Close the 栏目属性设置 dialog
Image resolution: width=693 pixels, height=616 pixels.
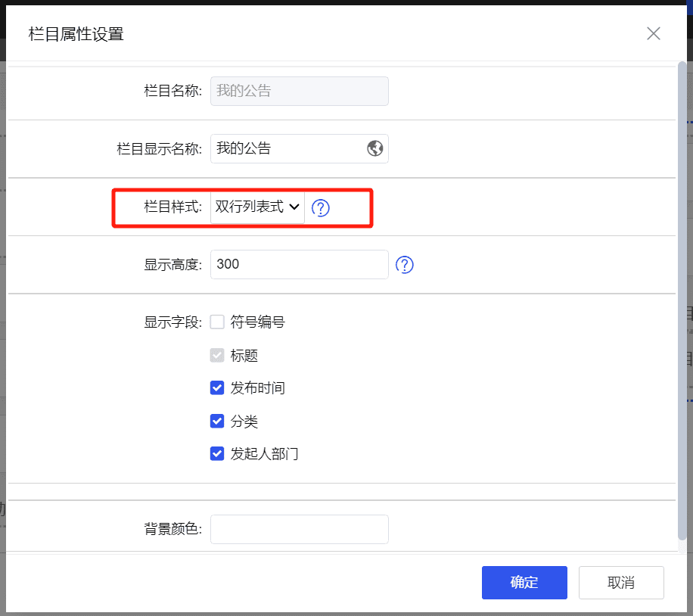653,33
